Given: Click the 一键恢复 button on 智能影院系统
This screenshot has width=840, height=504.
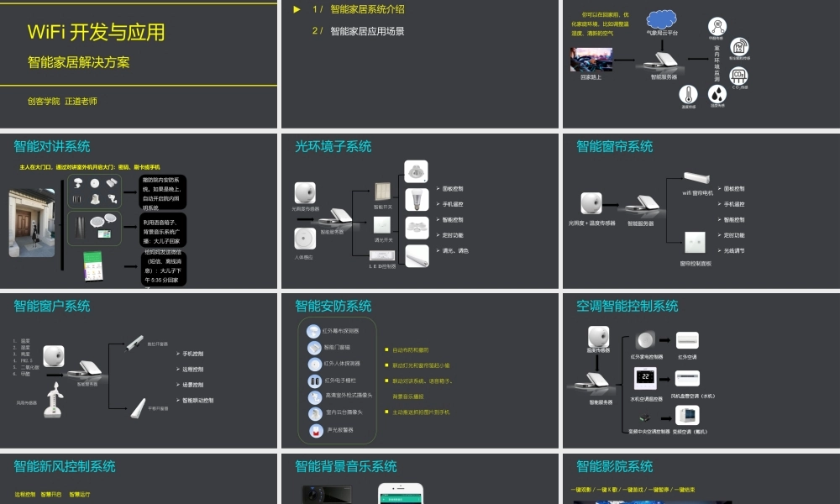Looking at the screenshot, I should [x=686, y=490].
